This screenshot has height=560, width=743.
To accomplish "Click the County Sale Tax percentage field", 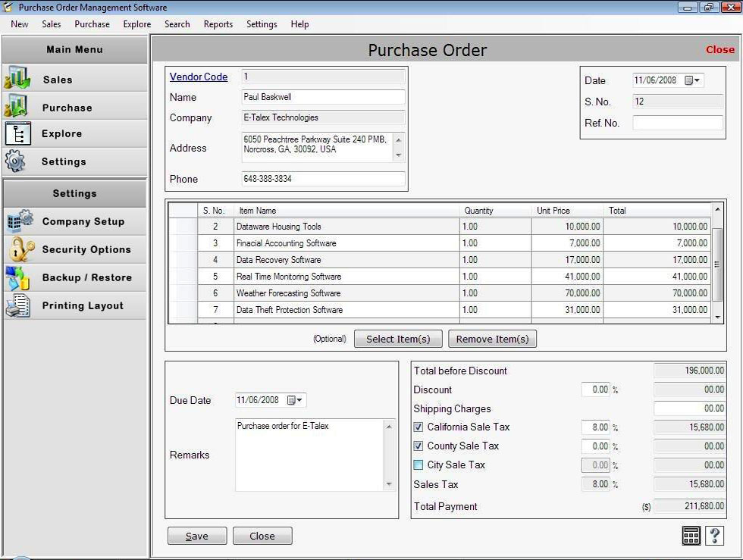I will [596, 446].
